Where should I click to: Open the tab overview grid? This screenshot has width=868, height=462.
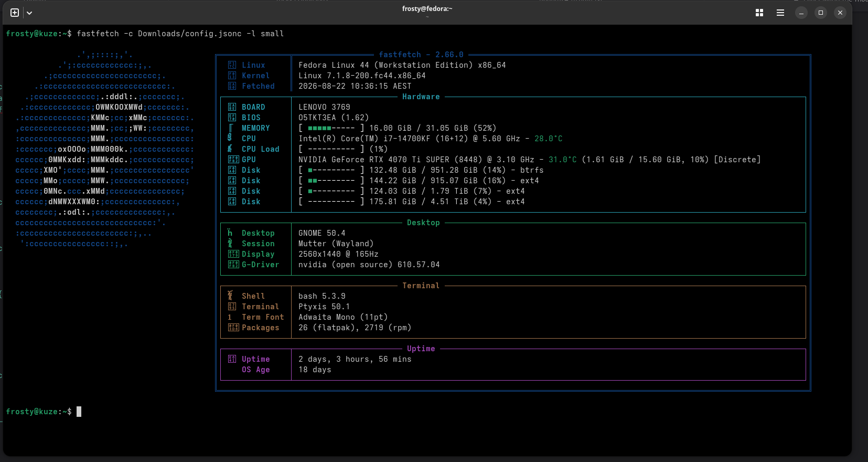759,13
